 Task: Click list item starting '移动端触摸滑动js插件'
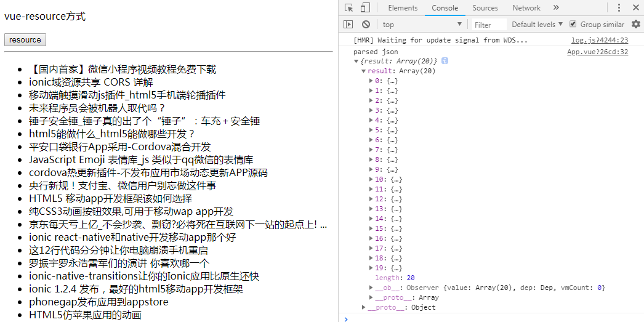click(127, 95)
